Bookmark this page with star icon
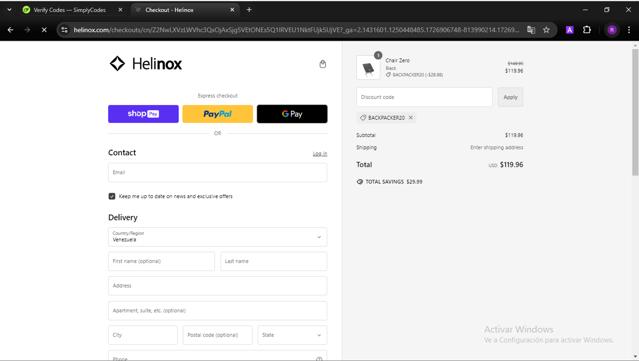Viewport: 639px width, 361px height. coord(546,30)
